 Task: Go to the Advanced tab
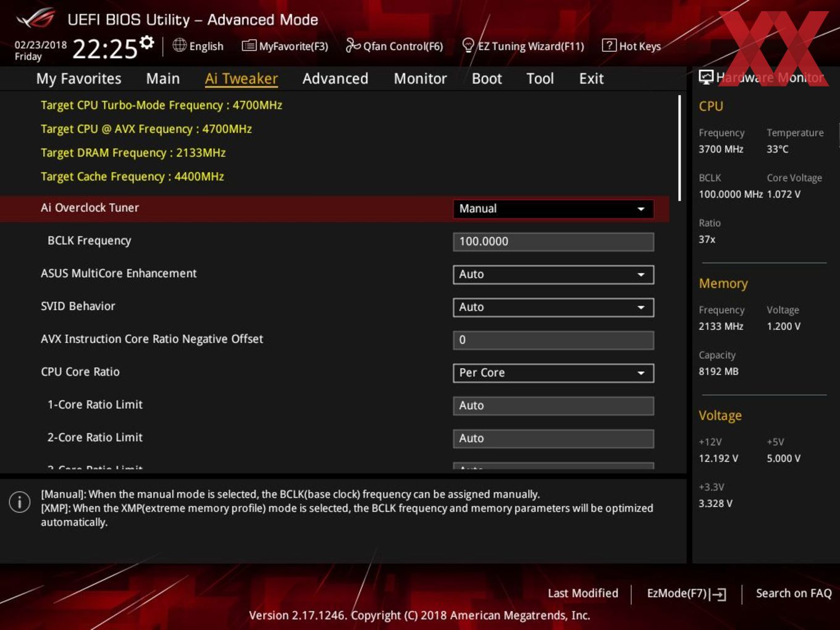[x=335, y=78]
